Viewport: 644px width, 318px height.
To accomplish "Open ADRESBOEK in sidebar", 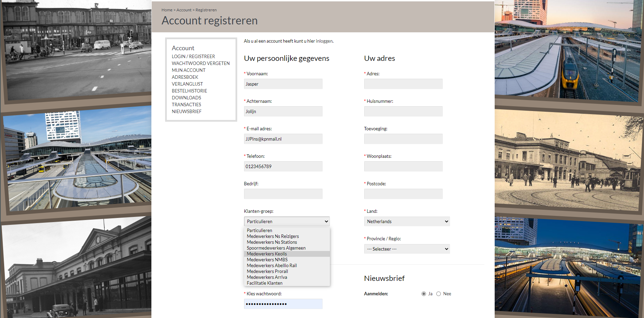I will (x=185, y=77).
